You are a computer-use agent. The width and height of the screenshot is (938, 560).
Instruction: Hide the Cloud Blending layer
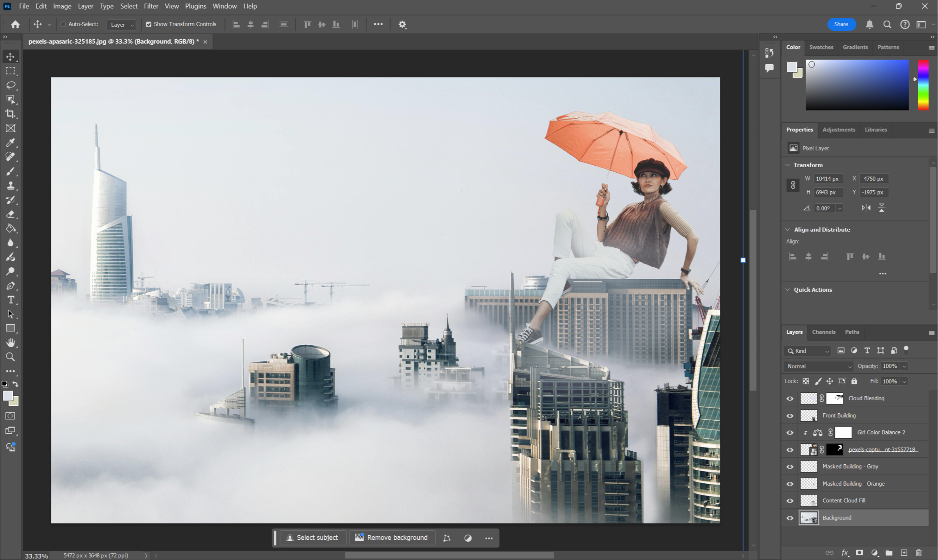click(790, 399)
